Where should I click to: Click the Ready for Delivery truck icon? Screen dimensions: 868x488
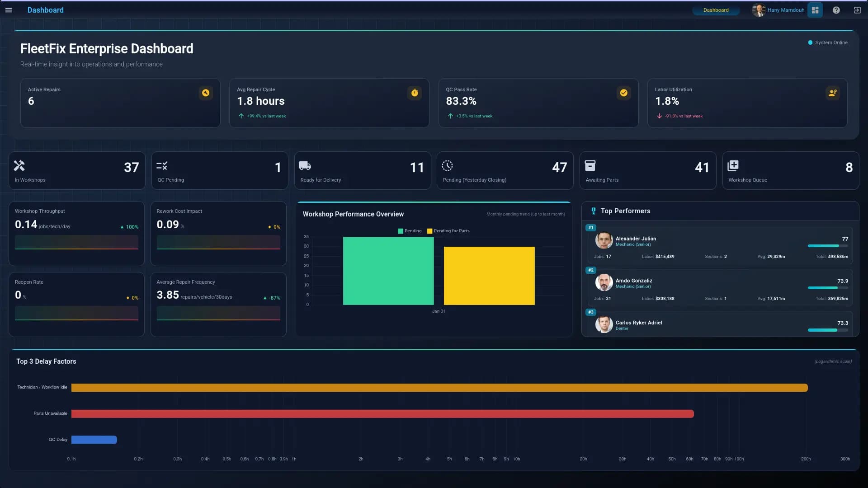click(305, 166)
